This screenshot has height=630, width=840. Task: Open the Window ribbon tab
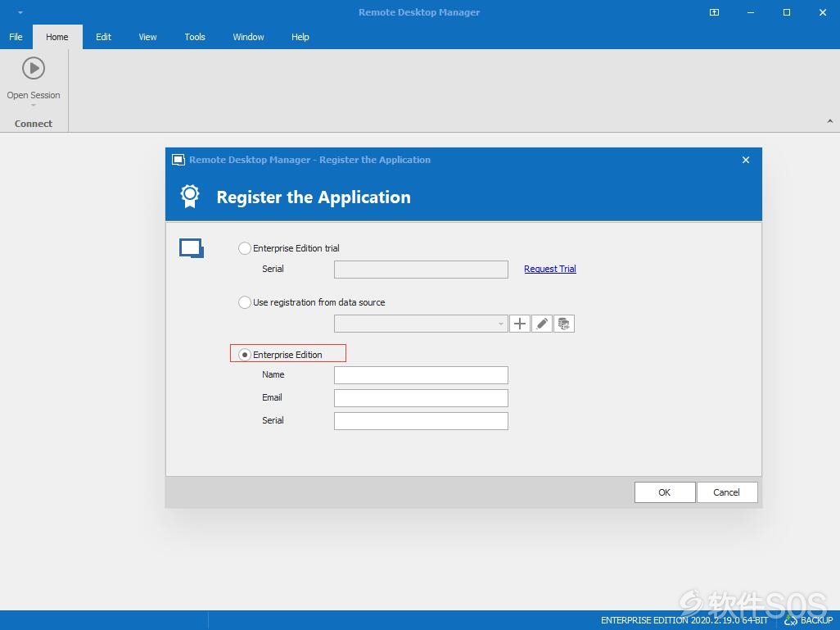point(248,37)
